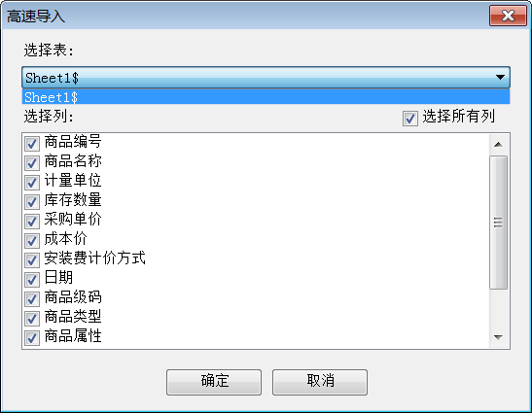This screenshot has width=532, height=413.
Task: Click the 取消 button
Action: pyautogui.click(x=320, y=382)
